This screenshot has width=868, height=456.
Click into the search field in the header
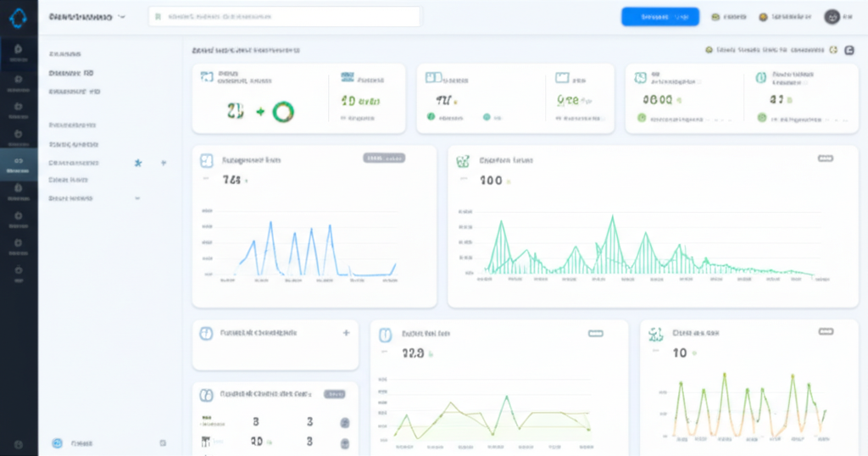(x=284, y=17)
